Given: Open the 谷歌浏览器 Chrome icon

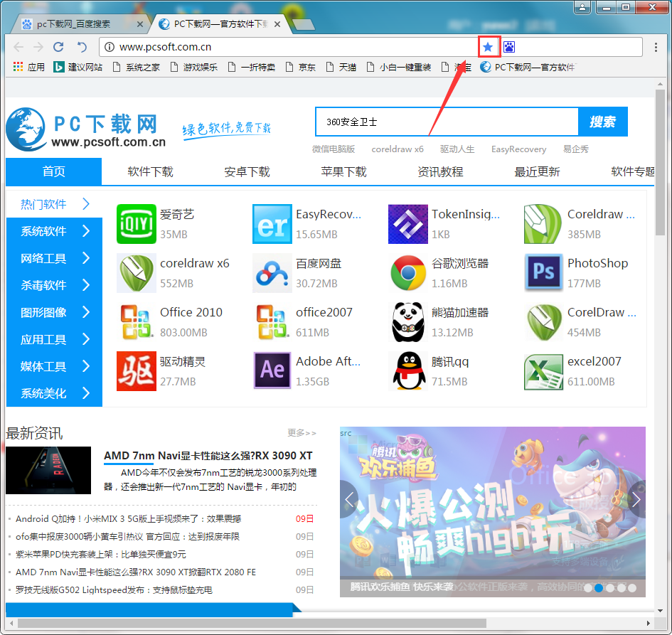Looking at the screenshot, I should [408, 273].
